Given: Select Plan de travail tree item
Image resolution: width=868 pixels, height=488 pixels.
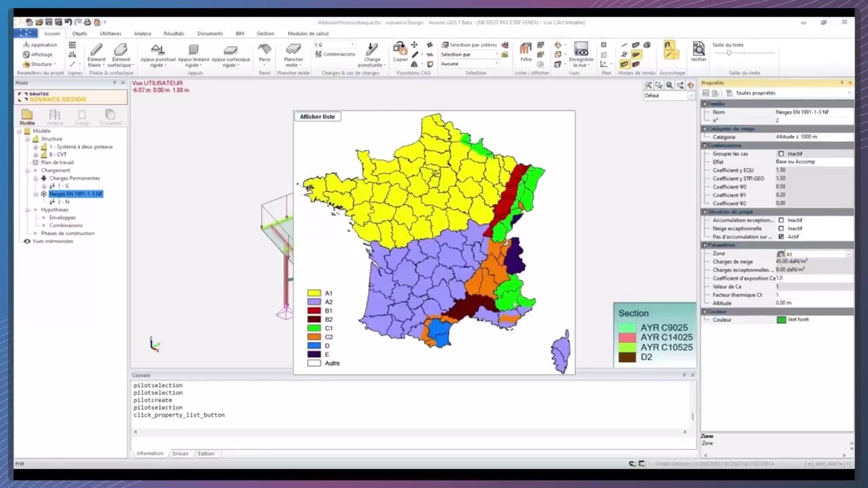Looking at the screenshot, I should pyautogui.click(x=57, y=163).
